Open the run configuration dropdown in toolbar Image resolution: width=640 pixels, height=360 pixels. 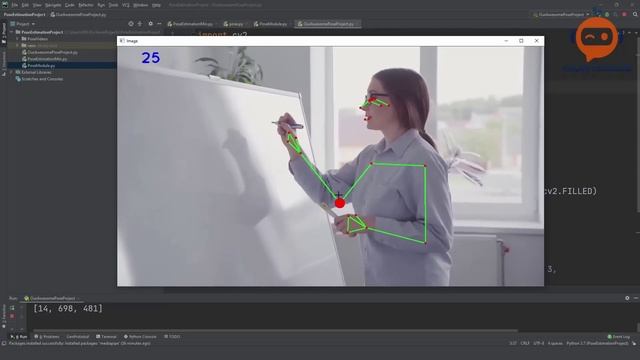[561, 14]
